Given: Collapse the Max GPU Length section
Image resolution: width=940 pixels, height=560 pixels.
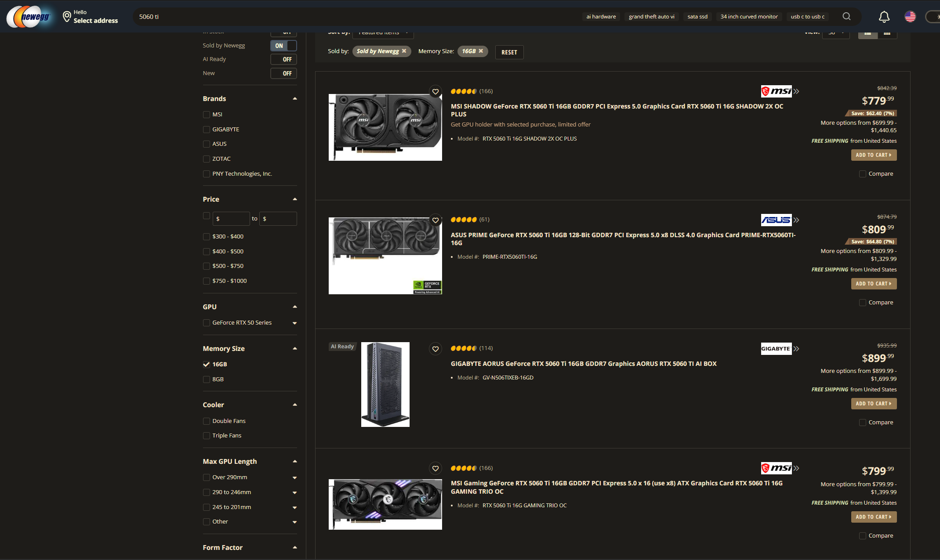Looking at the screenshot, I should [295, 462].
